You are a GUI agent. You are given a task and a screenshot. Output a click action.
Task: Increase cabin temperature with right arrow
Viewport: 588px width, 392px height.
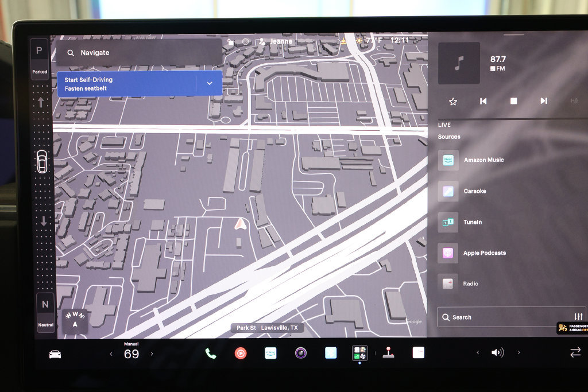152,354
